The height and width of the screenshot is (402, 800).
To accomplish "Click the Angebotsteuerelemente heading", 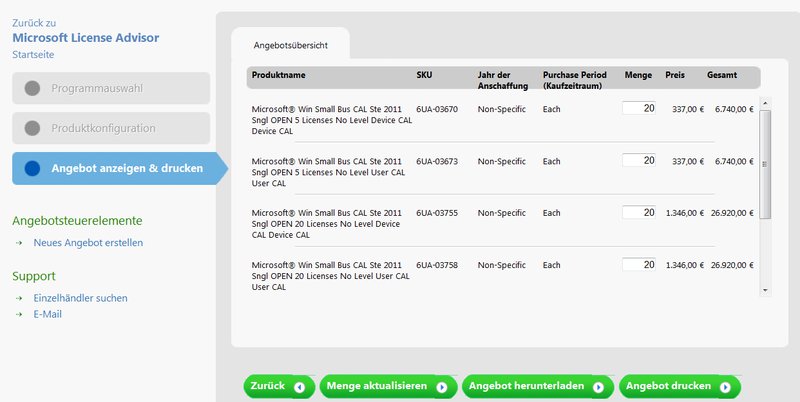I will (x=77, y=221).
